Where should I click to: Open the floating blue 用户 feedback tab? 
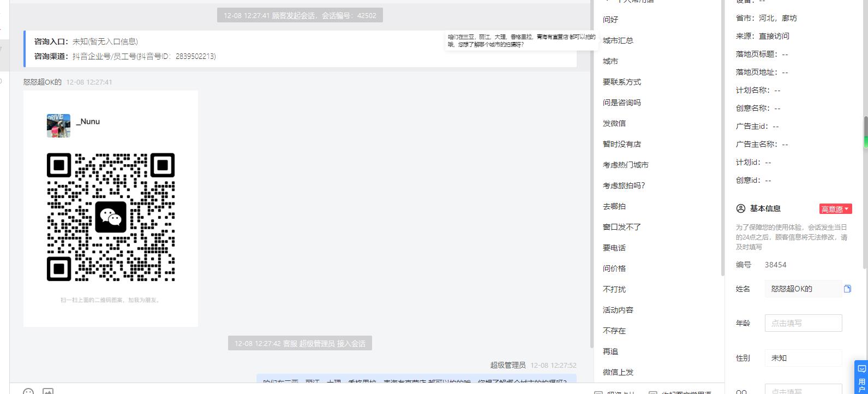(861, 377)
